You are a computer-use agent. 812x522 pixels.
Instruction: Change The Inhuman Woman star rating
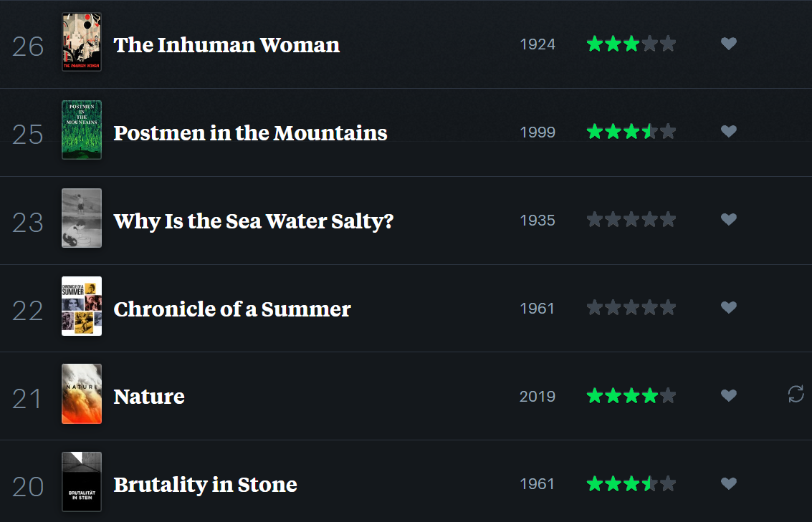pyautogui.click(x=631, y=44)
